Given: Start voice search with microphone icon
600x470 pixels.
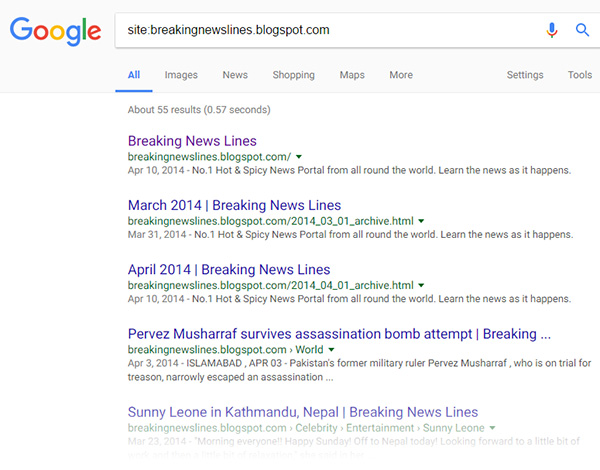Looking at the screenshot, I should click(x=551, y=30).
